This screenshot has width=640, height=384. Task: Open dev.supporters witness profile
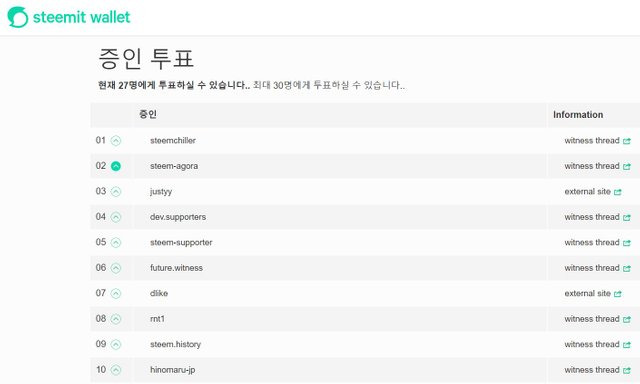tap(178, 217)
